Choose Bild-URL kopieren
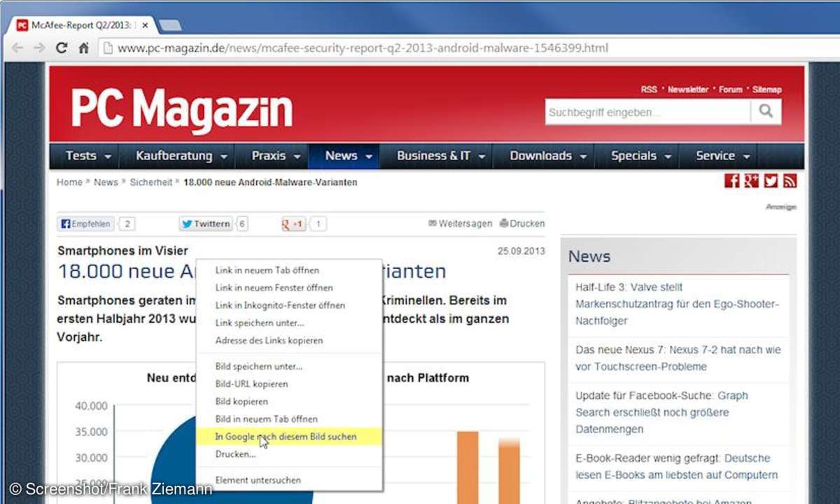 [289, 384]
